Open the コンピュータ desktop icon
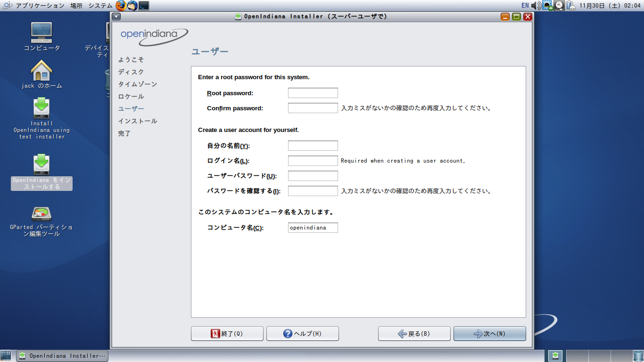This screenshot has height=362, width=644. point(42,36)
